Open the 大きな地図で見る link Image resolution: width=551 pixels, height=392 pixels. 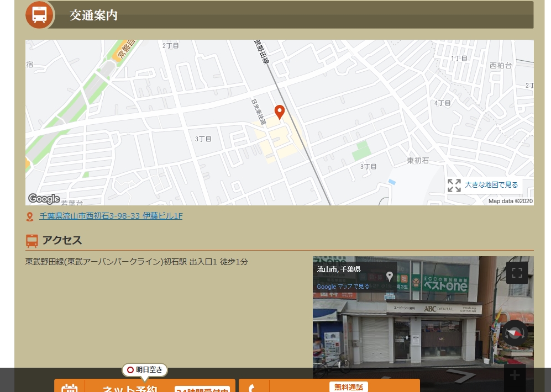click(x=491, y=185)
